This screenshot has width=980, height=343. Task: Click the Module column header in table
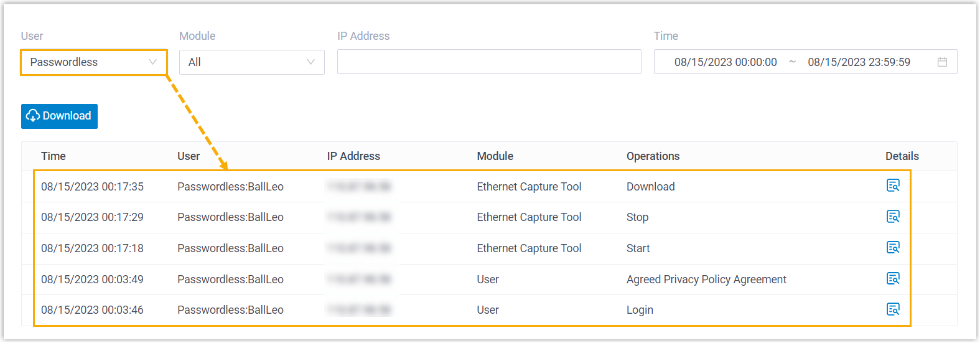pyautogui.click(x=495, y=156)
